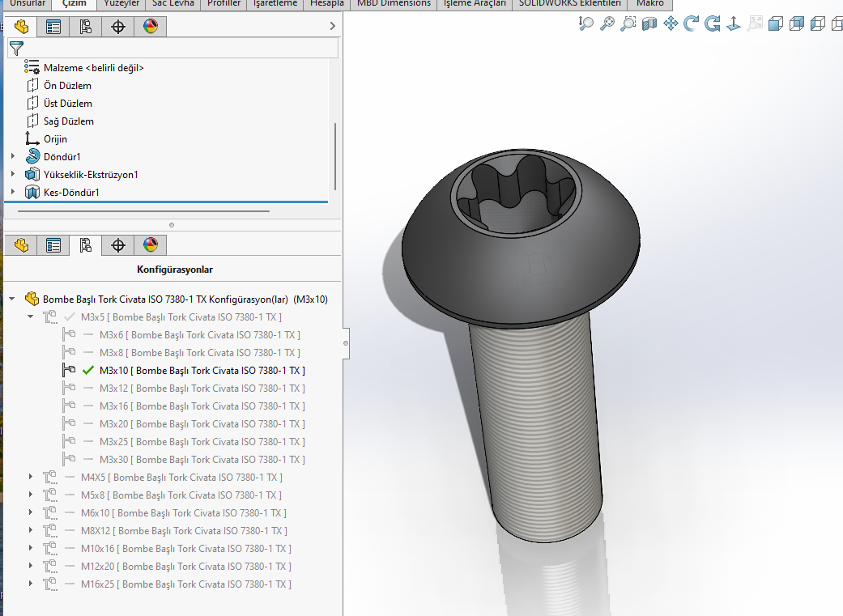Expand the M16x25 configuration node
The height and width of the screenshot is (616, 843).
32,584
